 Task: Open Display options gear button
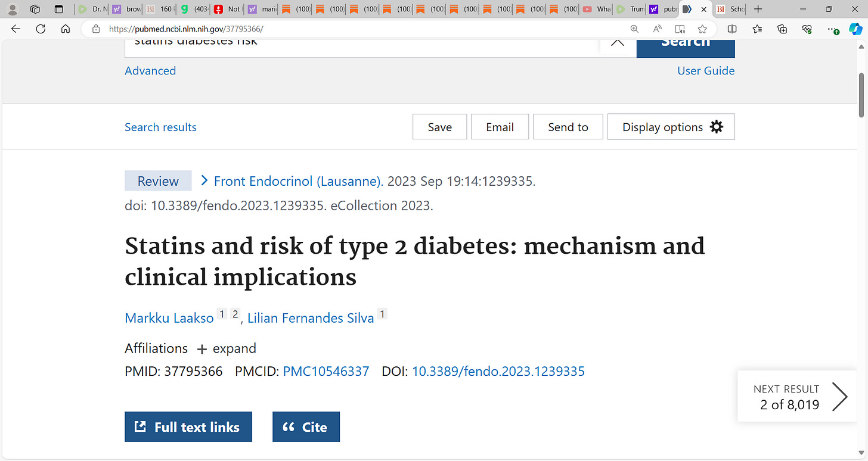tap(671, 127)
